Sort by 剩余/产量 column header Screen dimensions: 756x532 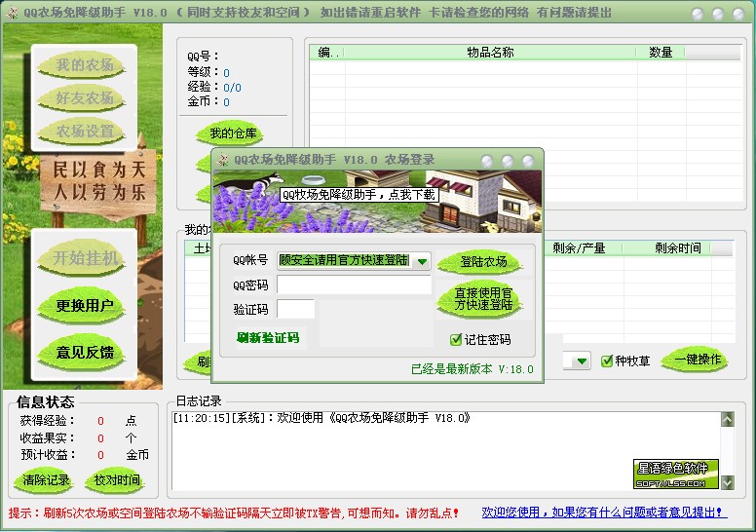pos(579,248)
